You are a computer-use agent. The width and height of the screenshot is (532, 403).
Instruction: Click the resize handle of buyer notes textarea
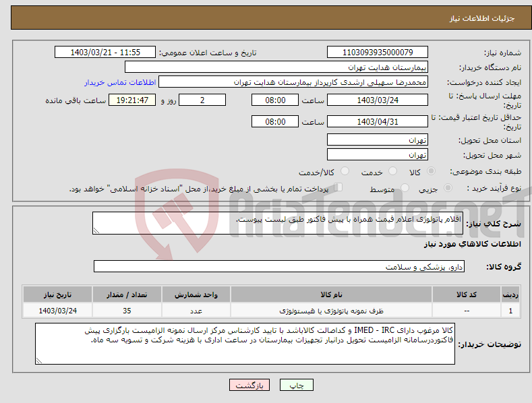tap(38, 361)
